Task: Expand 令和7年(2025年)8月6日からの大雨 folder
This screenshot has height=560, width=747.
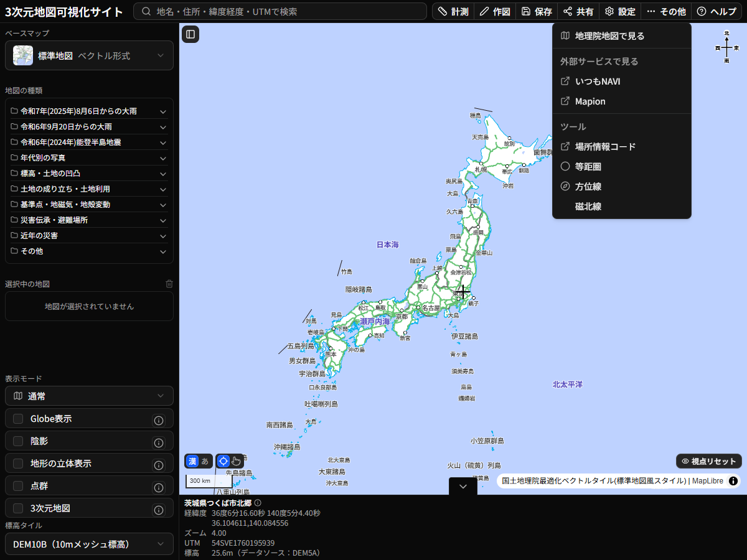Action: click(89, 111)
